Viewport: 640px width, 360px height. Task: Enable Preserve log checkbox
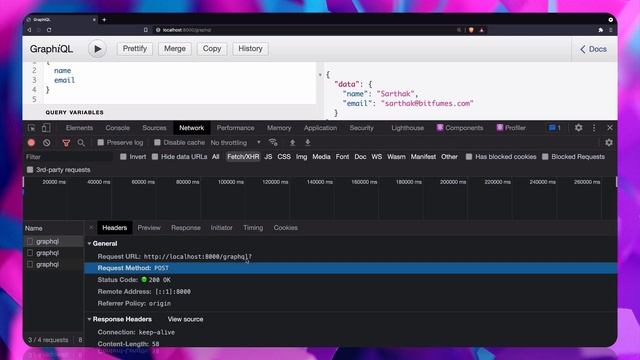(100, 142)
